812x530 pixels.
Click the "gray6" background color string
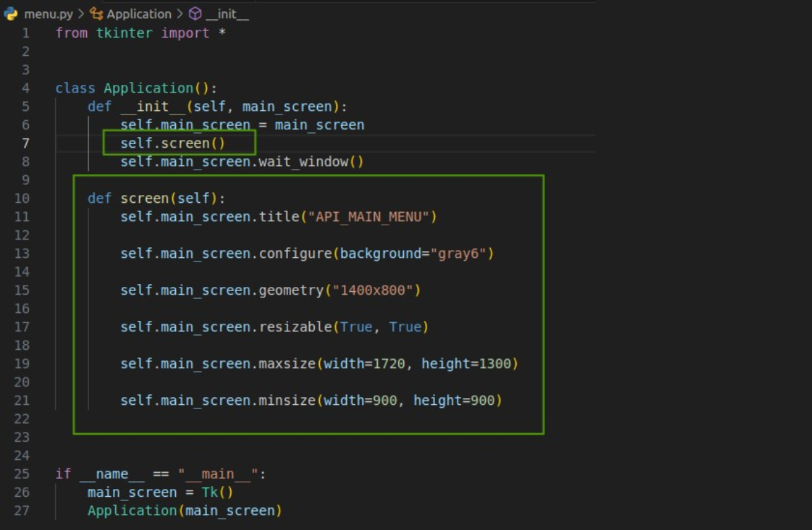(458, 254)
